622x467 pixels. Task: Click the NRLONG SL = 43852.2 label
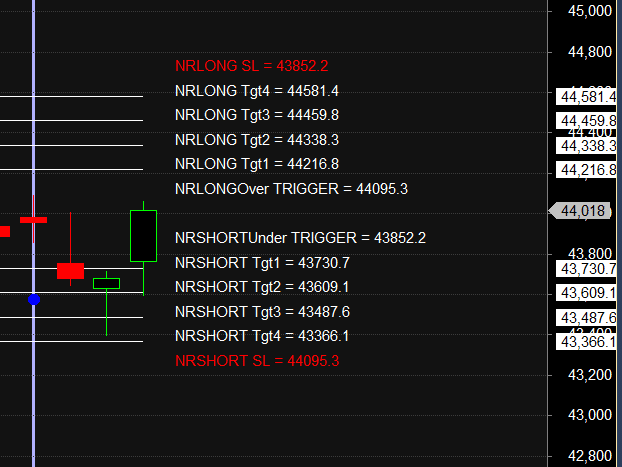pos(251,66)
